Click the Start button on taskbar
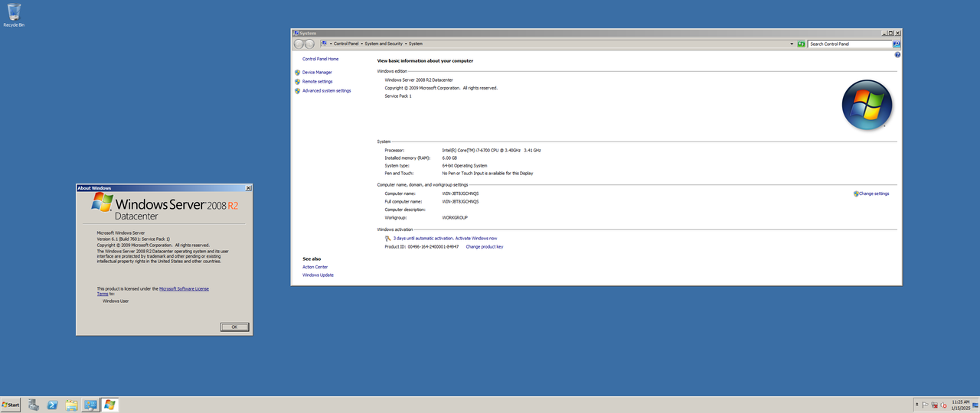This screenshot has width=980, height=413. 11,405
